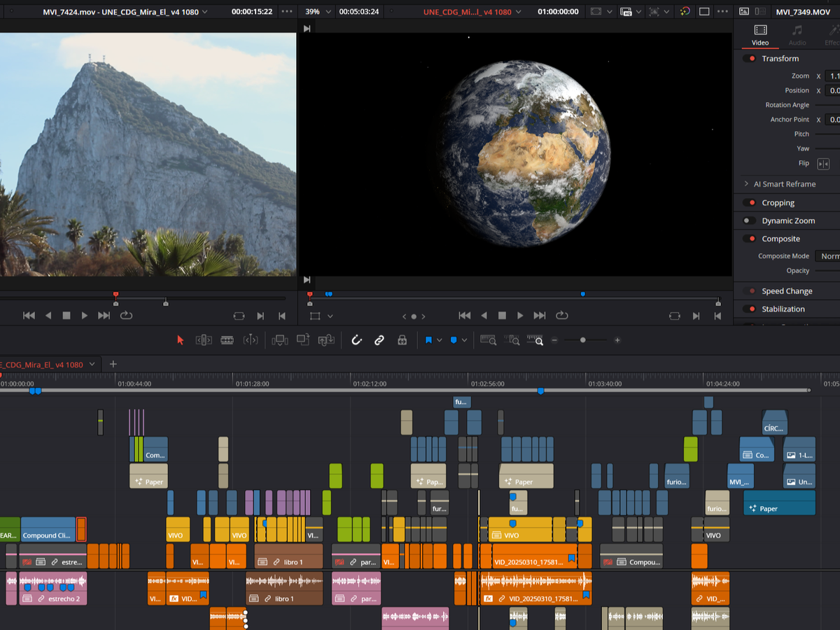Play the timeline viewer forward
Viewport: 840px width, 630px height.
pos(520,316)
